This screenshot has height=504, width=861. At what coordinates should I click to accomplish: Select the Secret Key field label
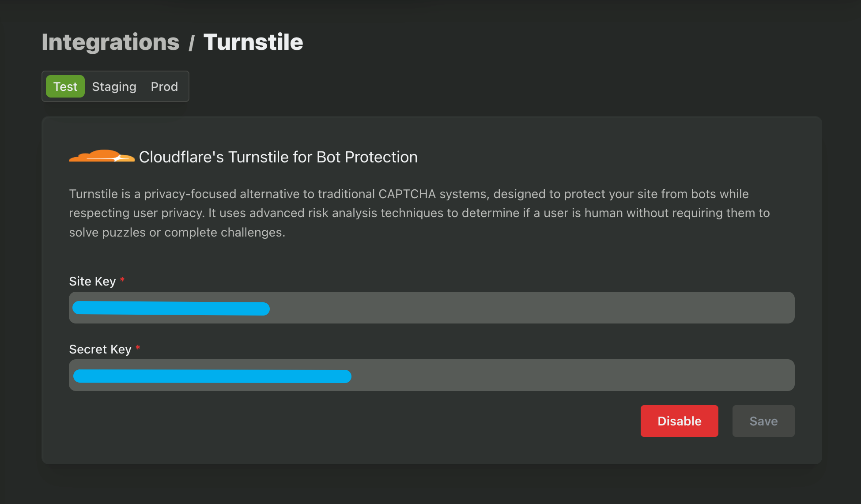click(x=99, y=349)
